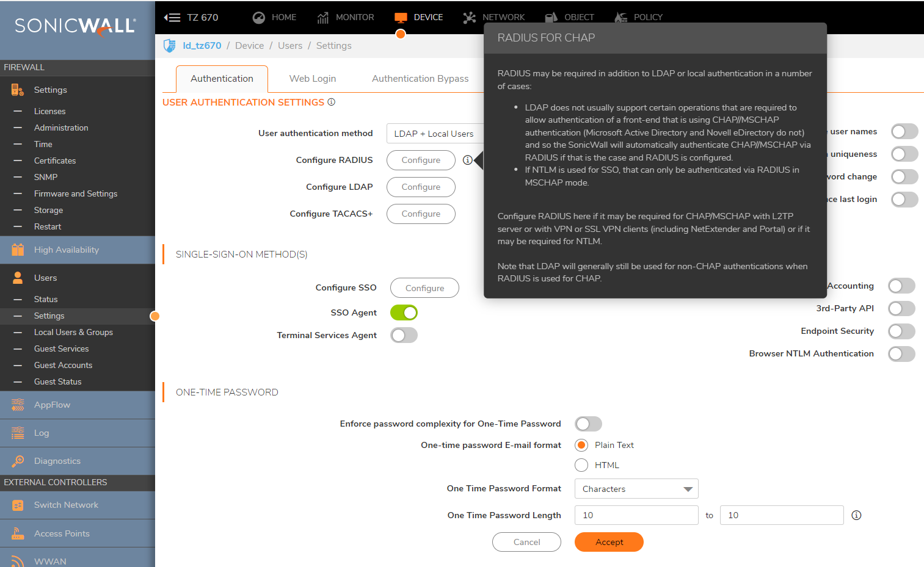The width and height of the screenshot is (924, 567).
Task: Enable Endpoint Security toggle
Action: click(x=901, y=331)
